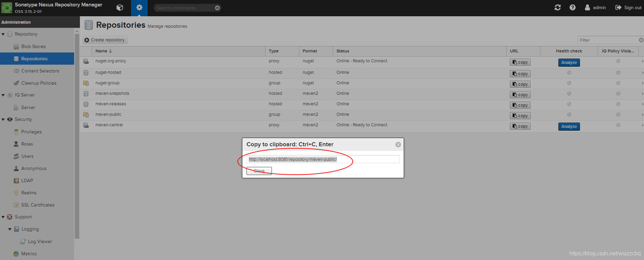Sort by the Status column header
644x260 pixels.
tap(420, 51)
